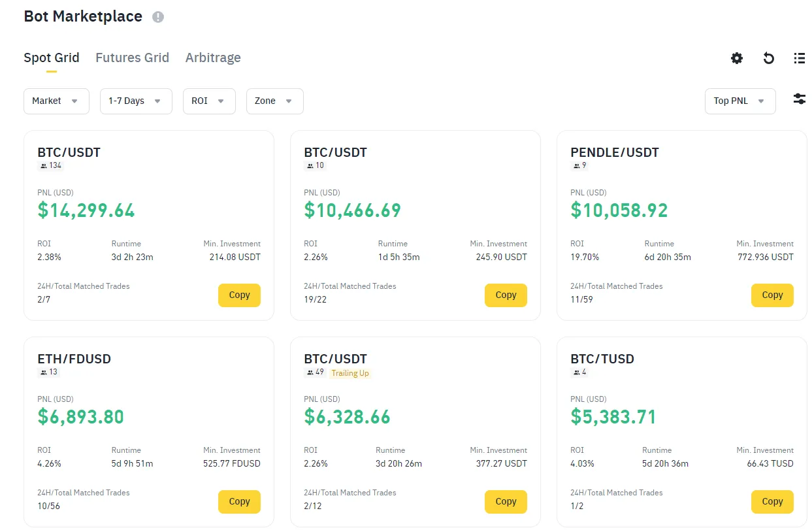
Task: Change the Top PNL sort dropdown
Action: tap(739, 101)
